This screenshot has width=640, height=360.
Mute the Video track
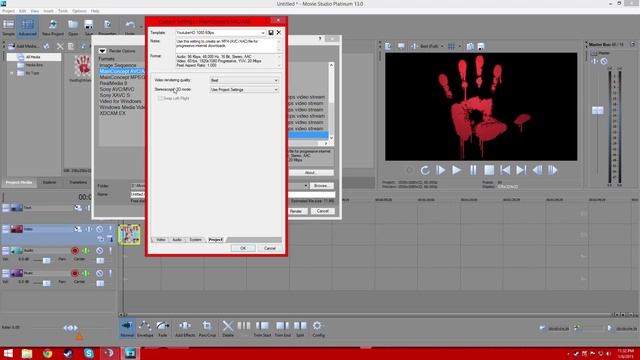(100, 229)
